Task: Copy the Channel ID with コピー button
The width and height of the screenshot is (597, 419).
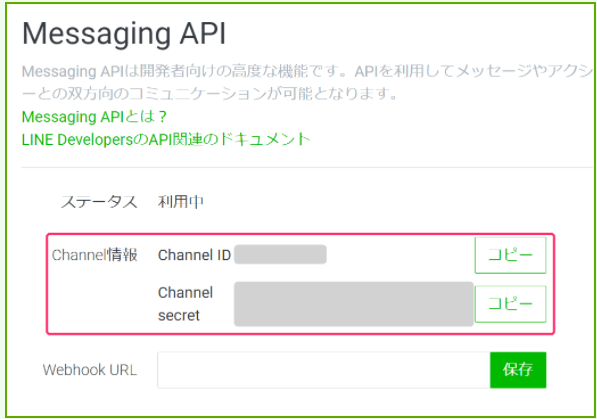Action: click(x=510, y=255)
